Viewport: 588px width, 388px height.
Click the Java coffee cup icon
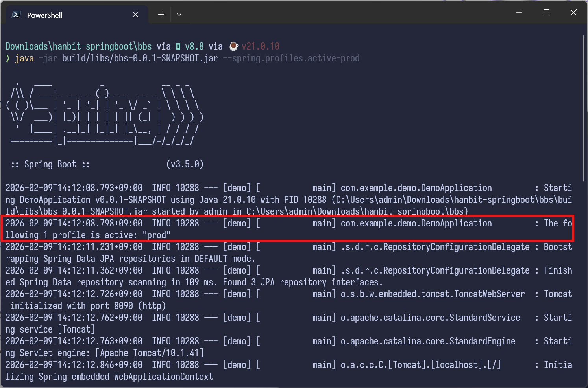[233, 46]
